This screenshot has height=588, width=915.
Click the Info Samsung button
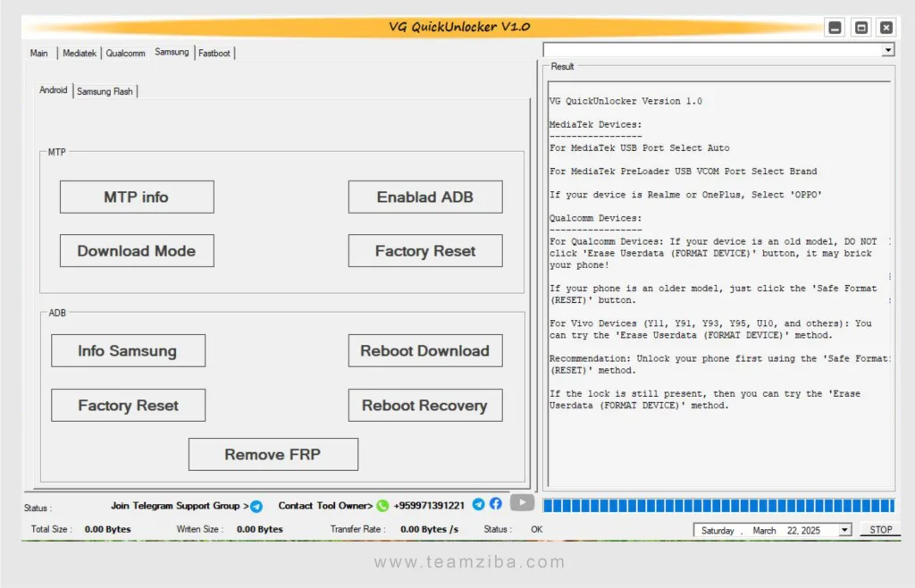128,350
